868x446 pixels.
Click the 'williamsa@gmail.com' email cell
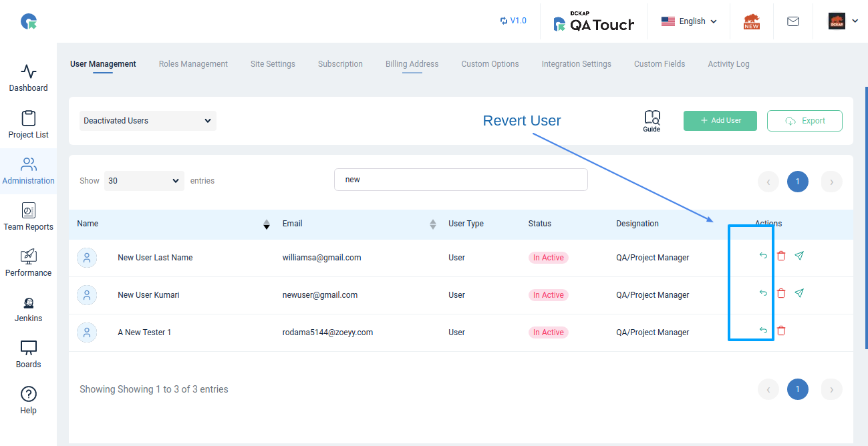pyautogui.click(x=322, y=258)
